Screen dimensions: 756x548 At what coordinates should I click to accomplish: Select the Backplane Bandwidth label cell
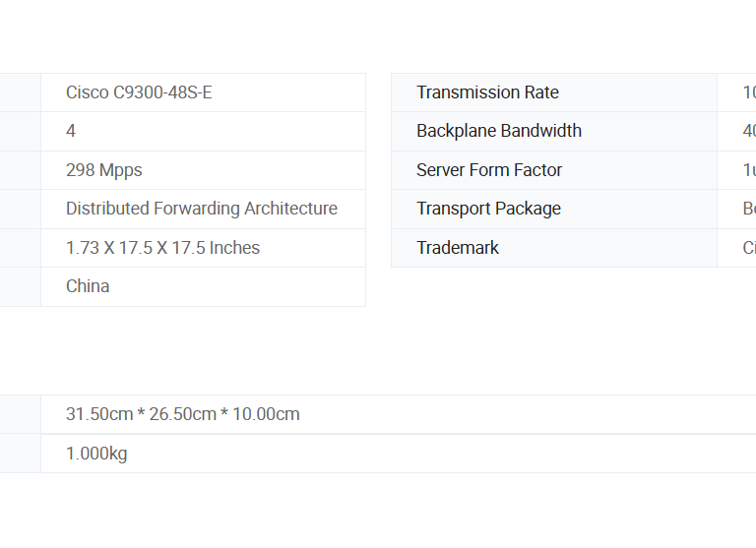click(x=499, y=131)
